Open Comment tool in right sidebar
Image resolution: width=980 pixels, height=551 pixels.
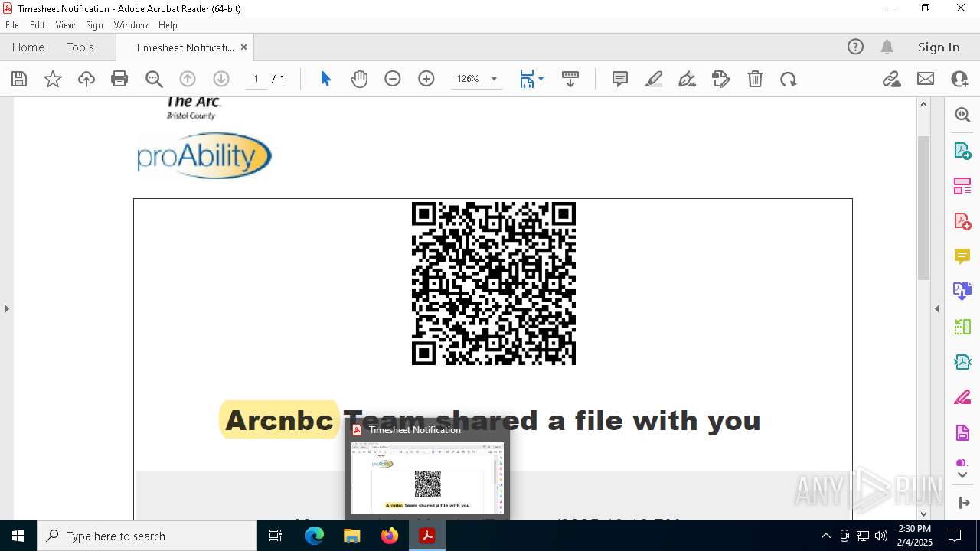pos(962,256)
